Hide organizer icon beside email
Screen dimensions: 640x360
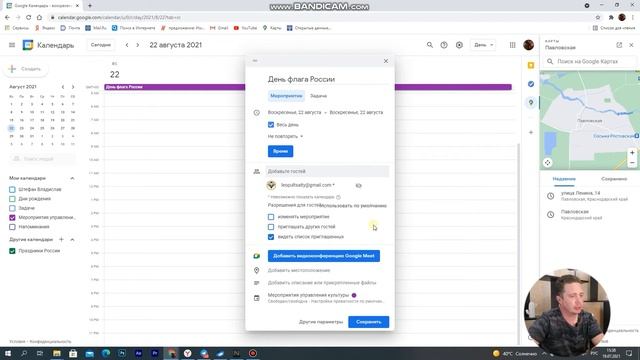point(358,185)
